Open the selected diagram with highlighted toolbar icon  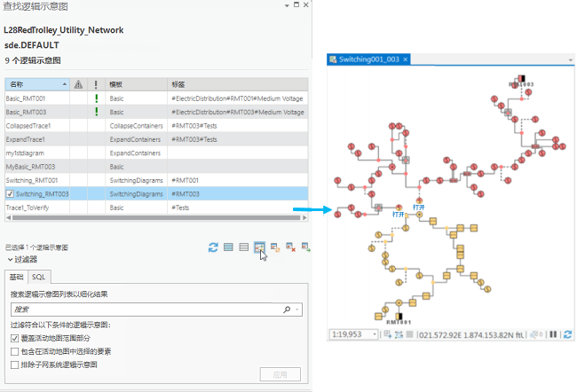(259, 247)
